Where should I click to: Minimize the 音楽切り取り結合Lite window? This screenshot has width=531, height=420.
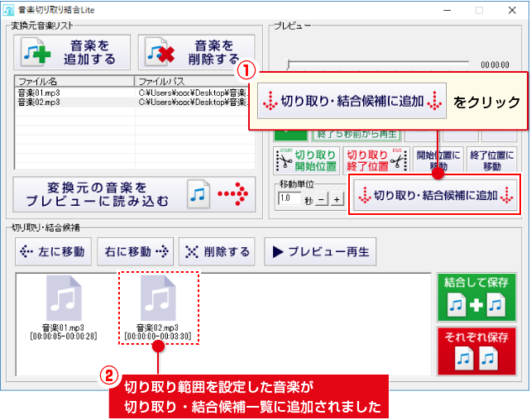click(x=447, y=10)
